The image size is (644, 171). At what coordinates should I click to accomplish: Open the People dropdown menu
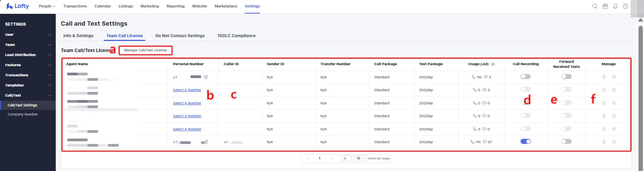(x=47, y=6)
